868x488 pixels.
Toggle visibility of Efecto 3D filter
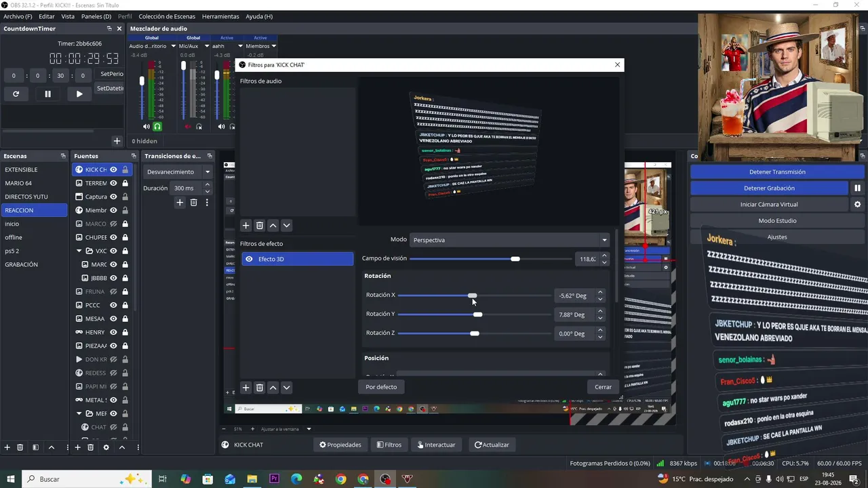250,259
